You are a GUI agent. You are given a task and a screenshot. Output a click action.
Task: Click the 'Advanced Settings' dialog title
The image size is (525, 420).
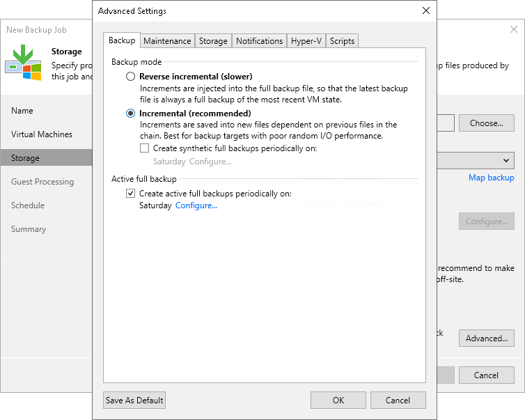tap(132, 11)
